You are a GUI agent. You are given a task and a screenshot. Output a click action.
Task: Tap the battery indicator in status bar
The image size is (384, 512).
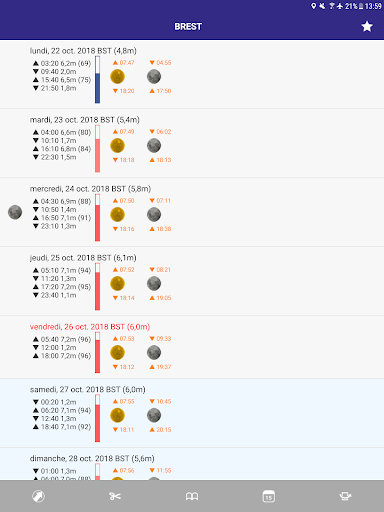pyautogui.click(x=361, y=6)
